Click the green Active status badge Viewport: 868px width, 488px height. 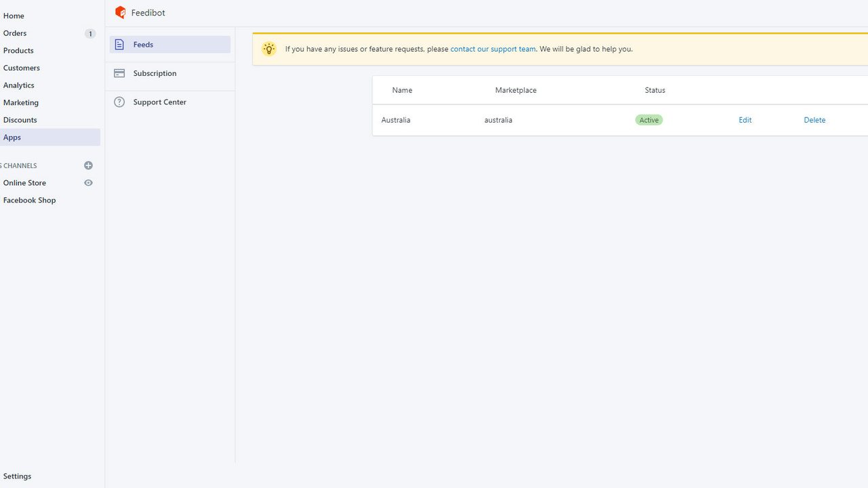click(x=648, y=119)
